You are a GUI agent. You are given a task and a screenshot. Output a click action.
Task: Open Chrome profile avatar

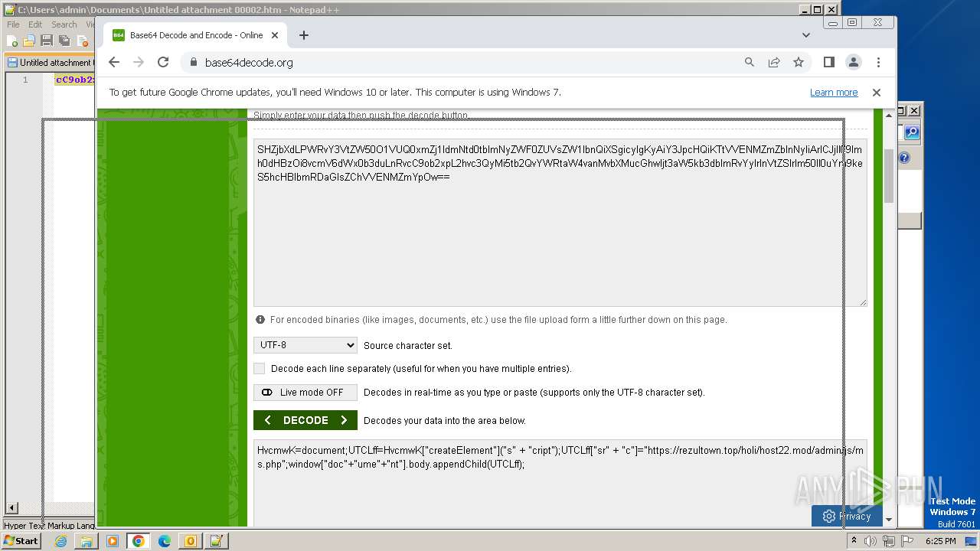pyautogui.click(x=854, y=62)
